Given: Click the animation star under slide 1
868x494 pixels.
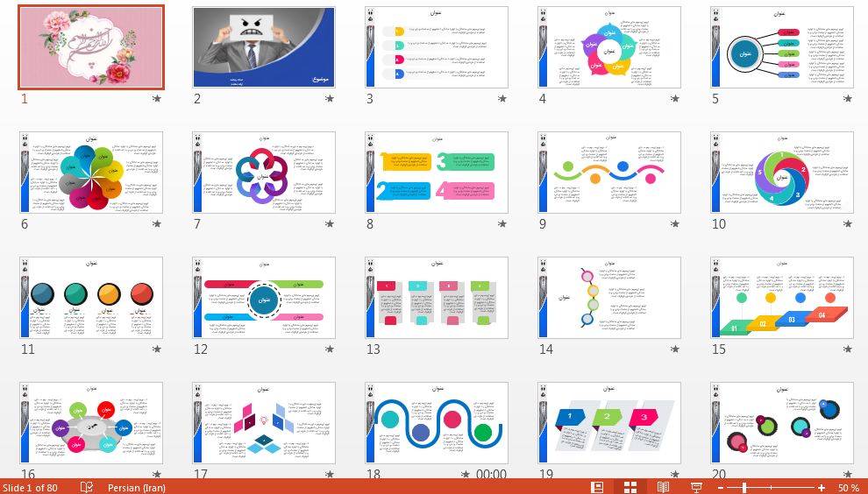Looking at the screenshot, I should pyautogui.click(x=157, y=99).
